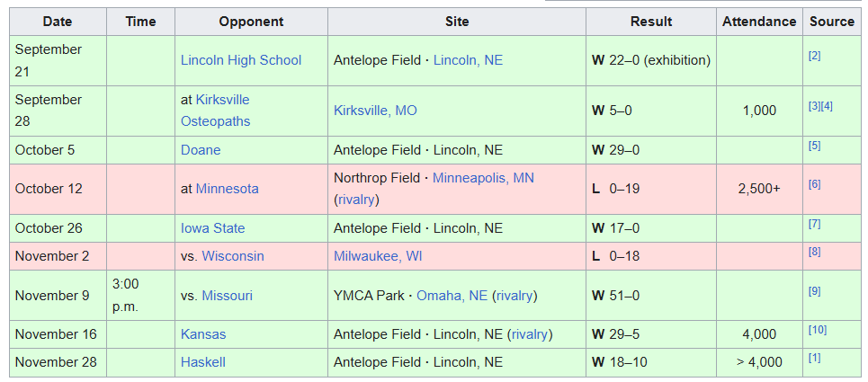Viewport: 868px width, 382px height.
Task: Open source citation [10] for Kansas game
Action: pyautogui.click(x=817, y=330)
